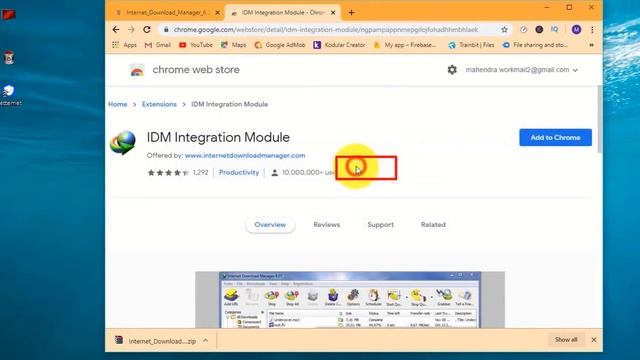Open the File sharing and storage bookmark
The image size is (640, 360).
(535, 45)
